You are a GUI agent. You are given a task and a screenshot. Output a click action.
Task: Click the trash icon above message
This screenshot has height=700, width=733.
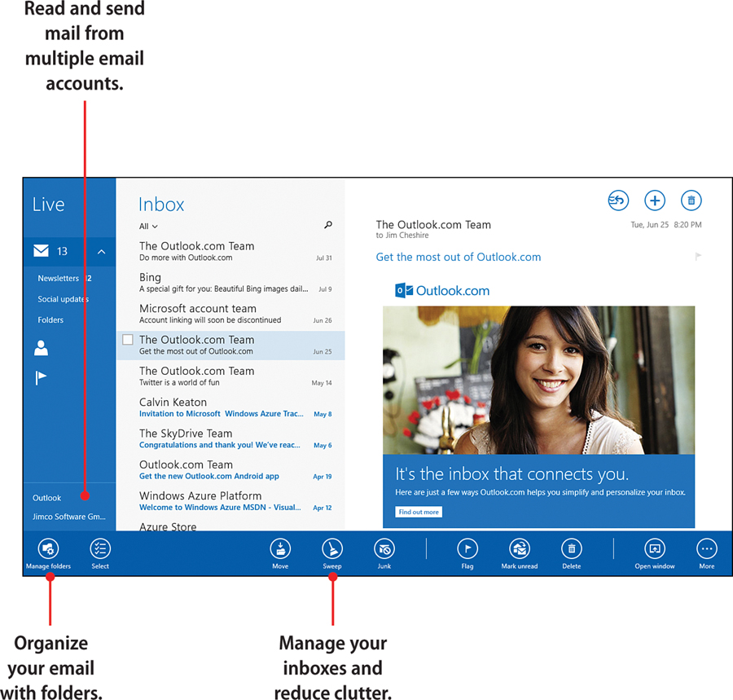[691, 200]
